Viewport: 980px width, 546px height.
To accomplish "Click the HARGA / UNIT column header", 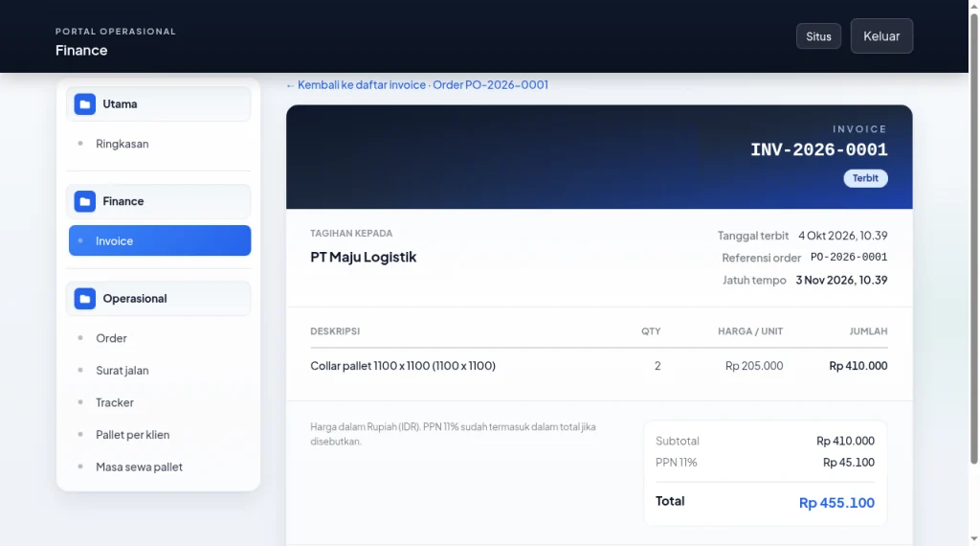I will click(750, 331).
